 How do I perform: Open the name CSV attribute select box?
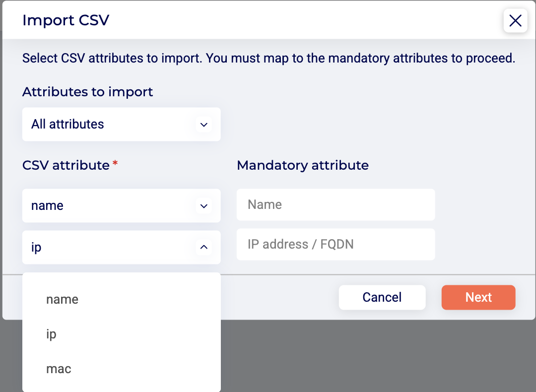114,206
